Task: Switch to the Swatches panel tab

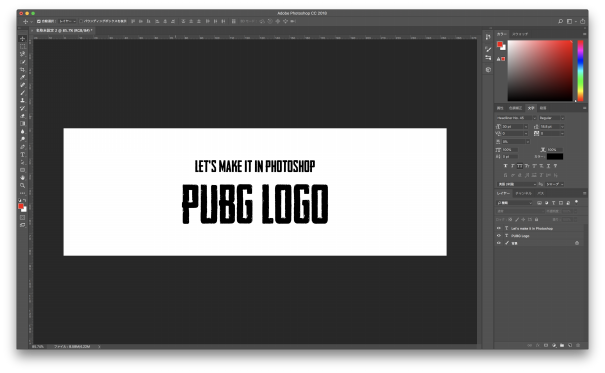Action: click(520, 34)
